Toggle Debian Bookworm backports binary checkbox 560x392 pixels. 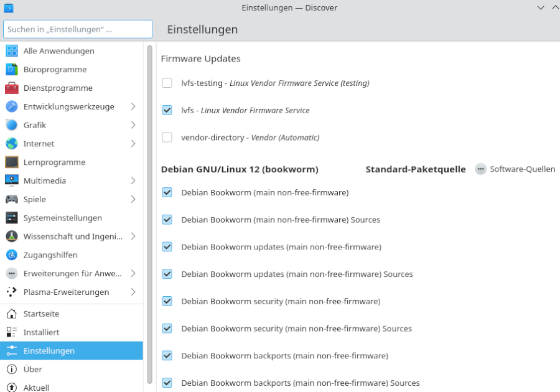167,355
